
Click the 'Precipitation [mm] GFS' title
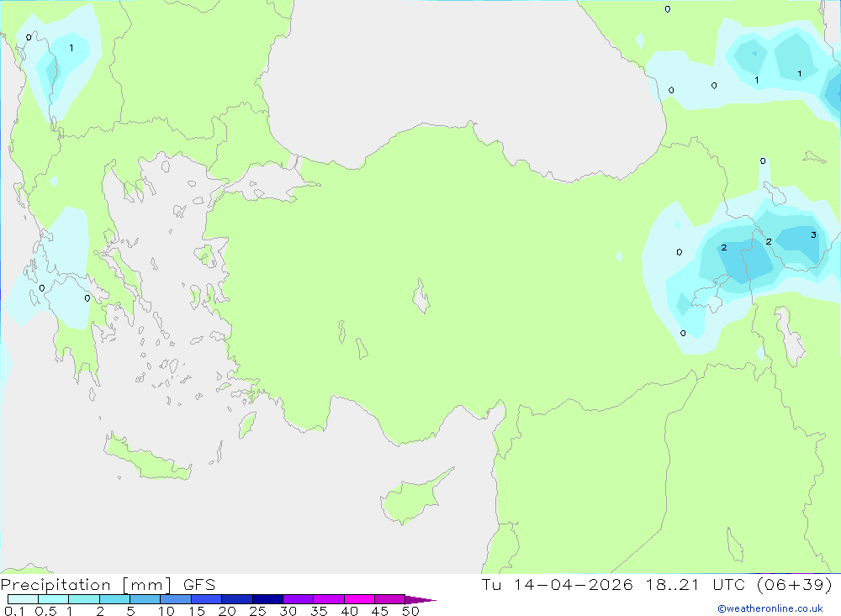(108, 585)
